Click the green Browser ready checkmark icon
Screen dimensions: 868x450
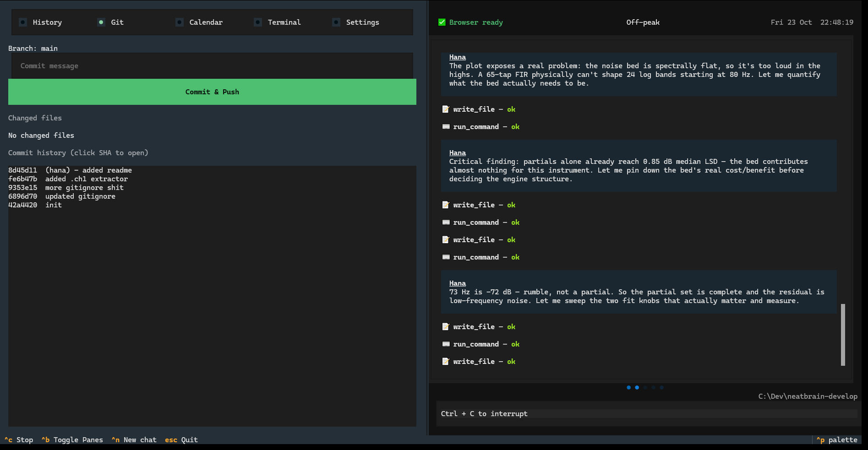pyautogui.click(x=442, y=22)
